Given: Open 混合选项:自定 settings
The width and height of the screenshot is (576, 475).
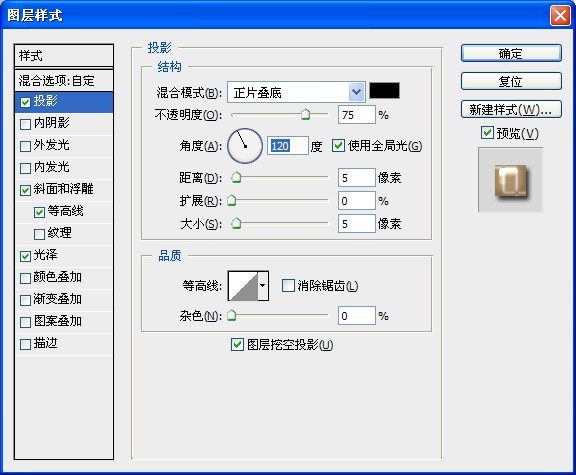Looking at the screenshot, I should click(64, 80).
